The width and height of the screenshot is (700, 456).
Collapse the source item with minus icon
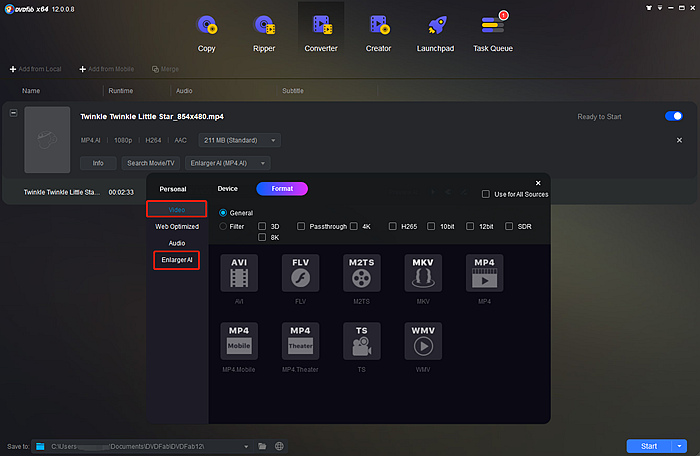tap(13, 113)
